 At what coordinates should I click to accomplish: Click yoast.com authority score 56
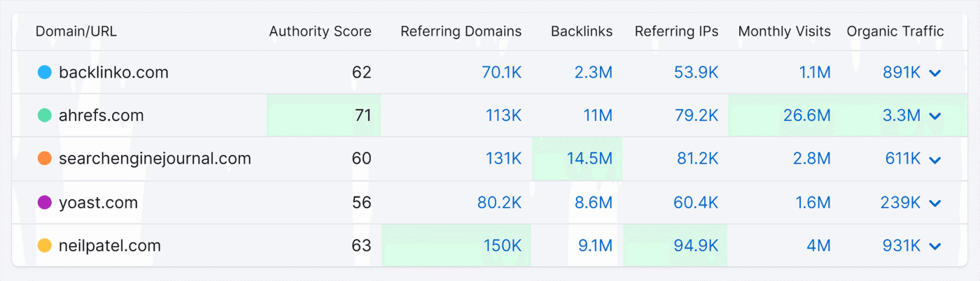click(x=361, y=203)
